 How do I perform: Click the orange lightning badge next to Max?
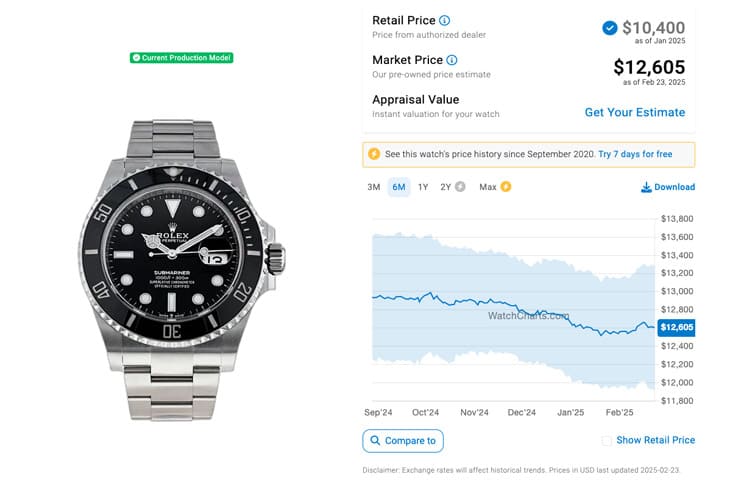(x=506, y=187)
